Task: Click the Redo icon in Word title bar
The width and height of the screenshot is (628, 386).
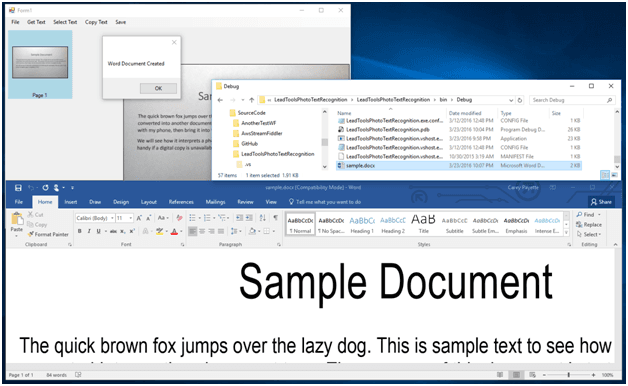Action: (45, 187)
